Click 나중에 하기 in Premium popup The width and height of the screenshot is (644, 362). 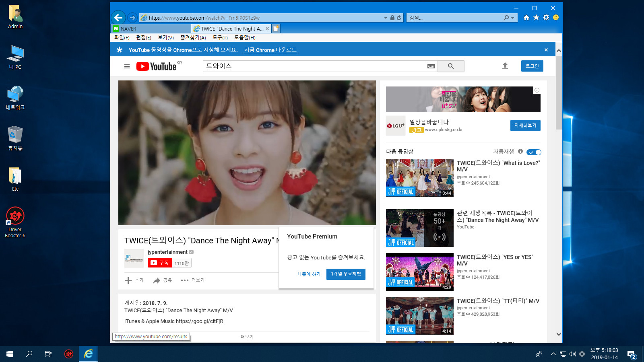[x=309, y=274]
